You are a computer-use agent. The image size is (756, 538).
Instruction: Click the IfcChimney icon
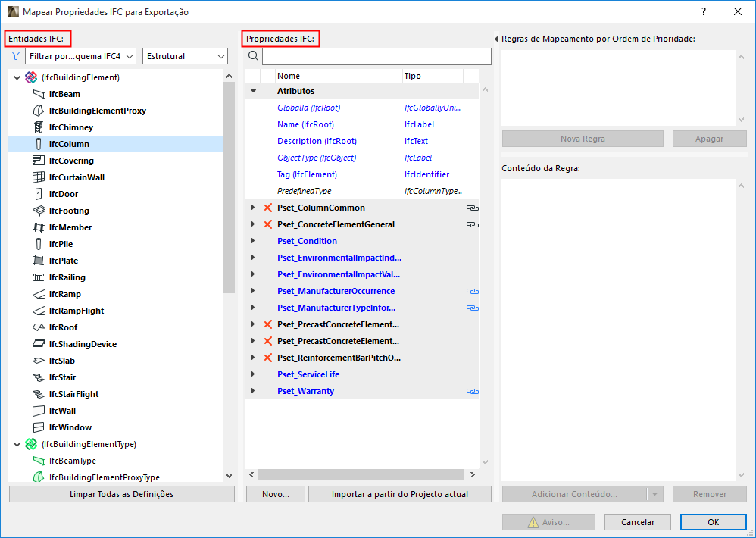[38, 127]
